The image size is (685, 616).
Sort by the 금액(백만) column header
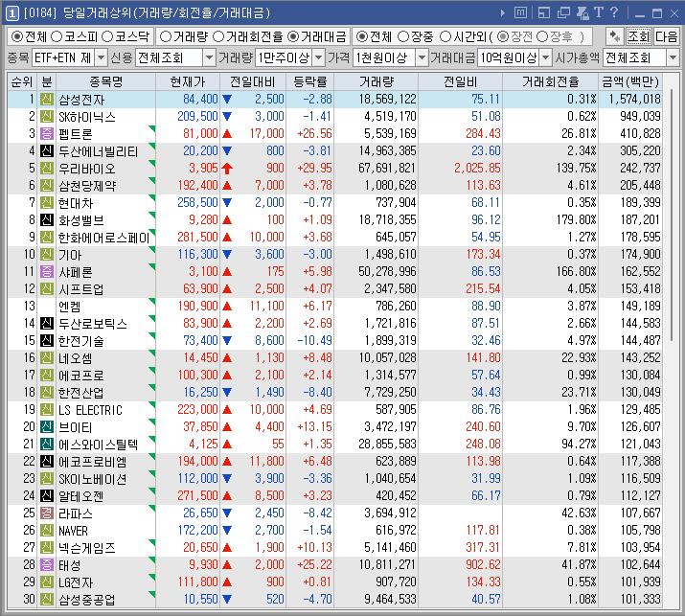pyautogui.click(x=630, y=81)
